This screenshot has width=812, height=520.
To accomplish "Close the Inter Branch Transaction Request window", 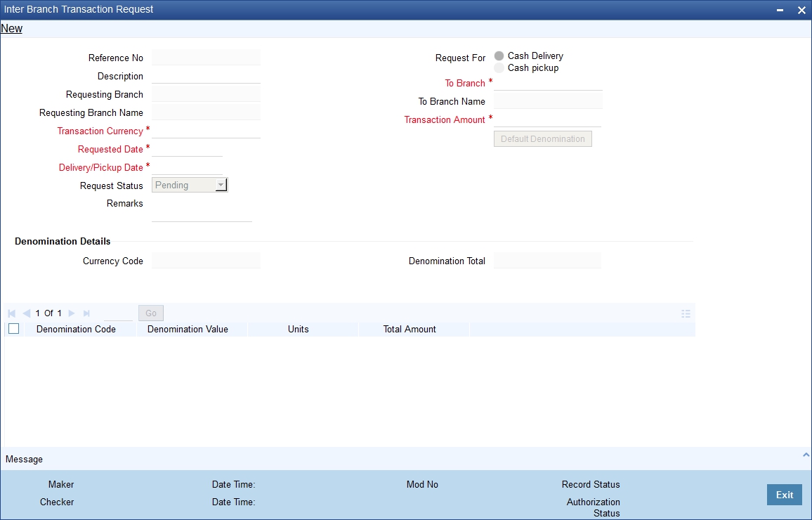I will [801, 10].
